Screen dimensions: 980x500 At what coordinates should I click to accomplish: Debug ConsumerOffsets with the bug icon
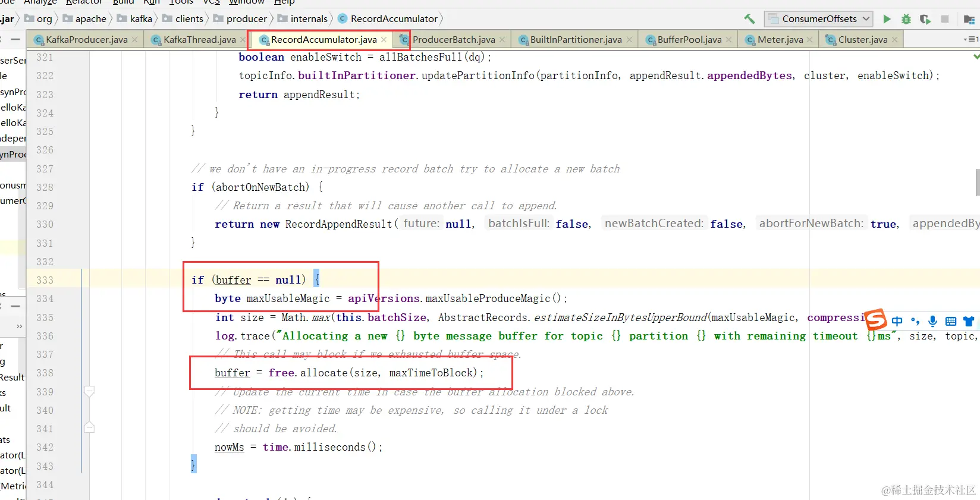click(x=906, y=19)
